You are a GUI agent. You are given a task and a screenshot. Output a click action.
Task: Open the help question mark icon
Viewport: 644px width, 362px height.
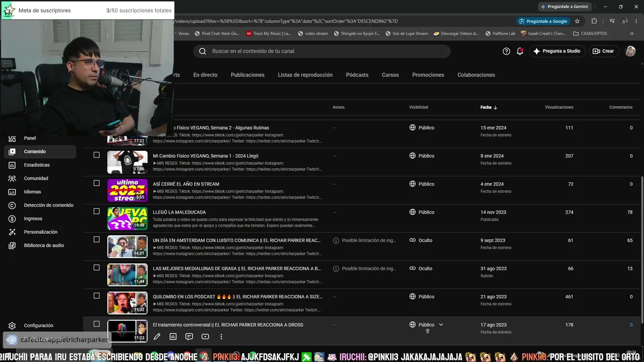pyautogui.click(x=507, y=51)
